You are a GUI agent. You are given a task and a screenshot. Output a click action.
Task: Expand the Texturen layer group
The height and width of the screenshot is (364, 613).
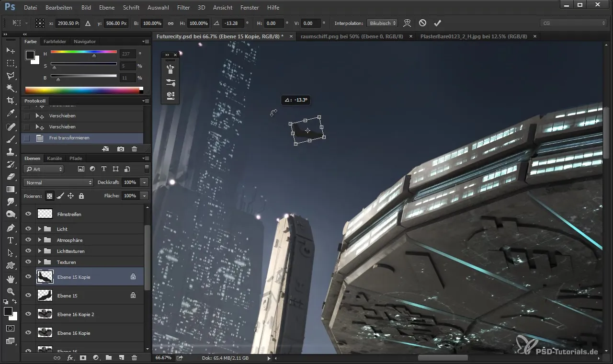pyautogui.click(x=40, y=262)
